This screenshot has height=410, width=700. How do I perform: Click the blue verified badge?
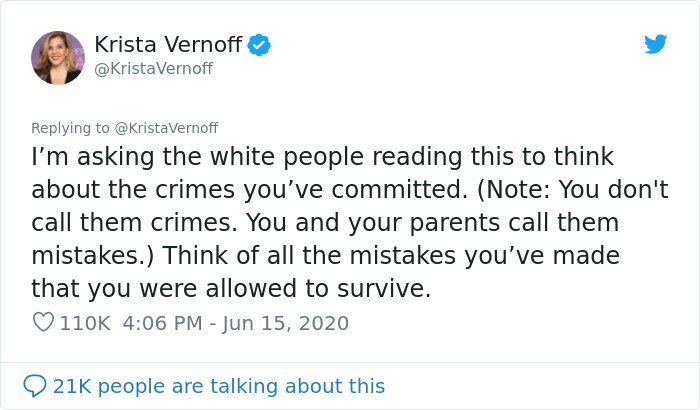click(x=260, y=44)
